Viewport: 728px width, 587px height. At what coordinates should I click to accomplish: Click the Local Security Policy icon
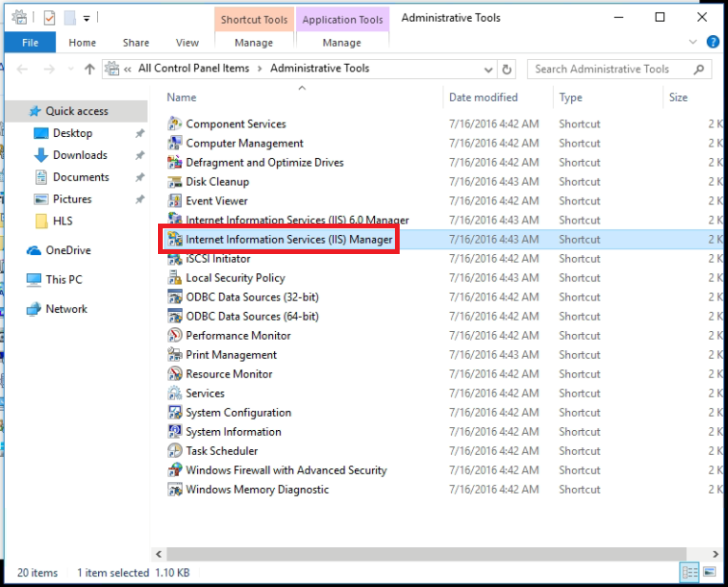174,278
